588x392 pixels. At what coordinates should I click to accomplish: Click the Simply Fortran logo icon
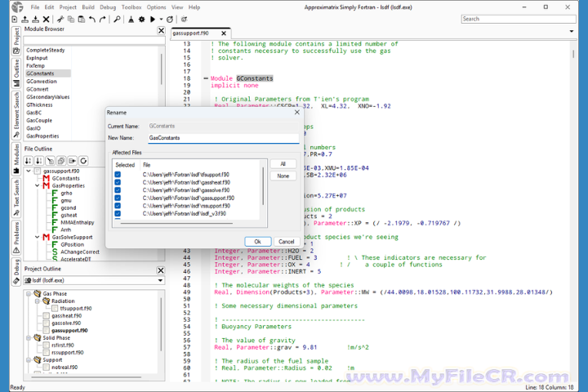coord(17,7)
